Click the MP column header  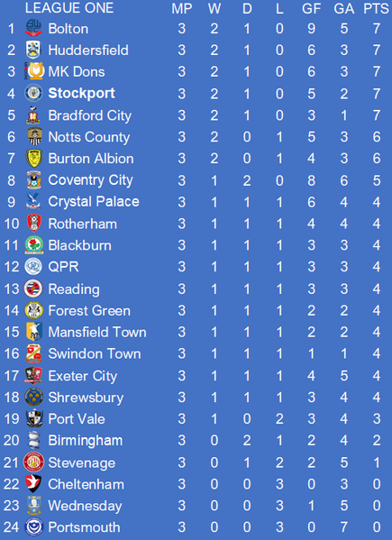(x=182, y=9)
